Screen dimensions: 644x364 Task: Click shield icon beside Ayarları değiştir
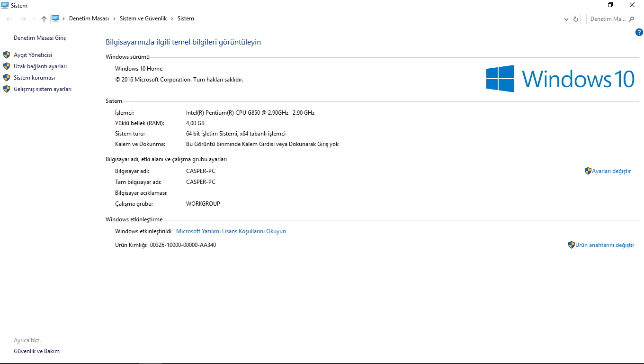(588, 171)
